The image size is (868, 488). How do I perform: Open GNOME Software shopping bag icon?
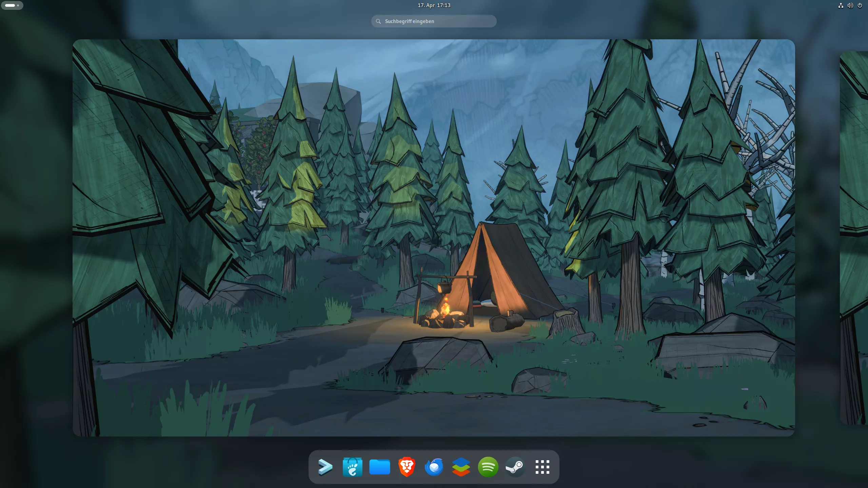pyautogui.click(x=352, y=467)
